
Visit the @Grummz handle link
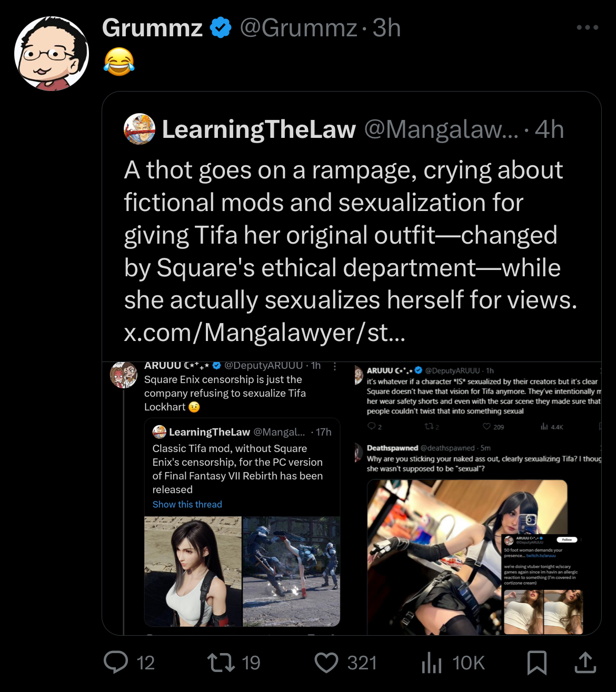coord(299,28)
